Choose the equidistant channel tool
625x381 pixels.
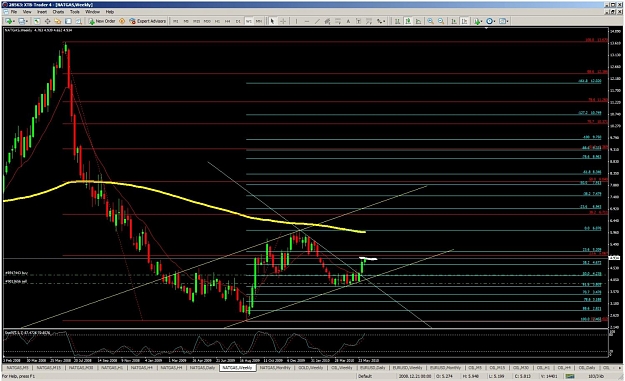[x=327, y=21]
